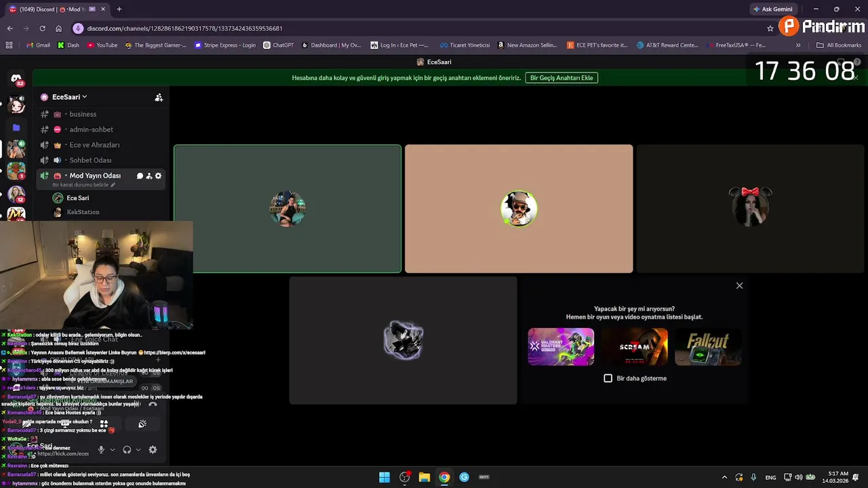Open All Bookmarks folder
Image resolution: width=868 pixels, height=488 pixels.
click(x=839, y=45)
